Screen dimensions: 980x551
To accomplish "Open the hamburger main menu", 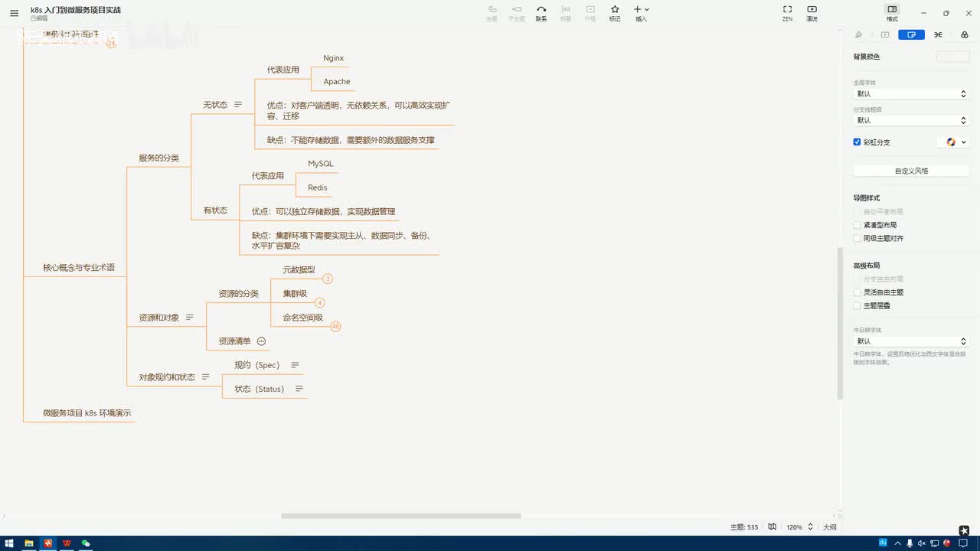I will tap(14, 13).
